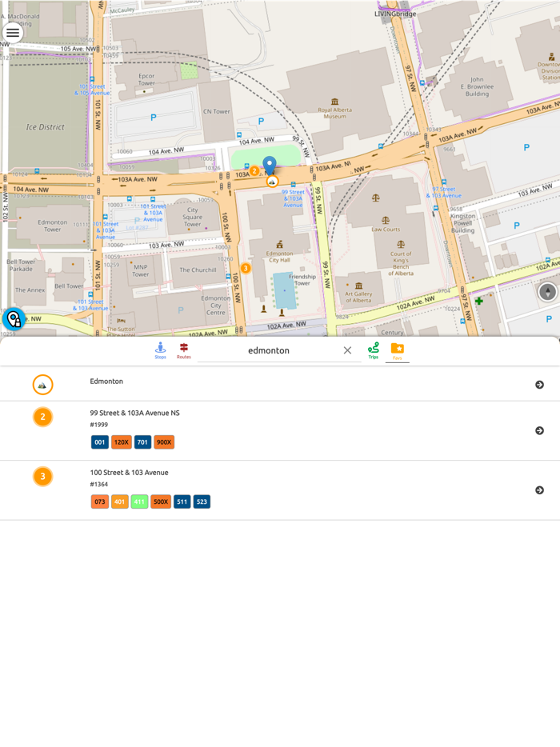560x747 pixels.
Task: Select list marker number 3
Action: (42, 477)
